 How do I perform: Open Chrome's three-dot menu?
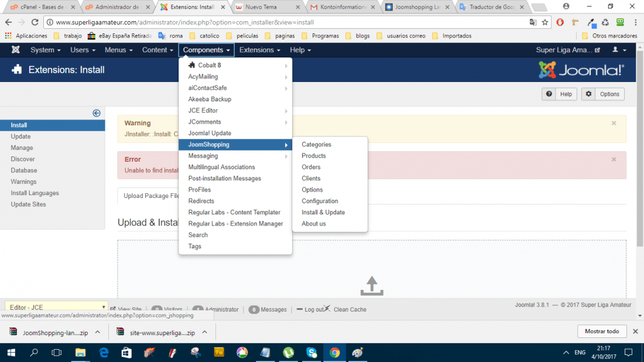(635, 22)
